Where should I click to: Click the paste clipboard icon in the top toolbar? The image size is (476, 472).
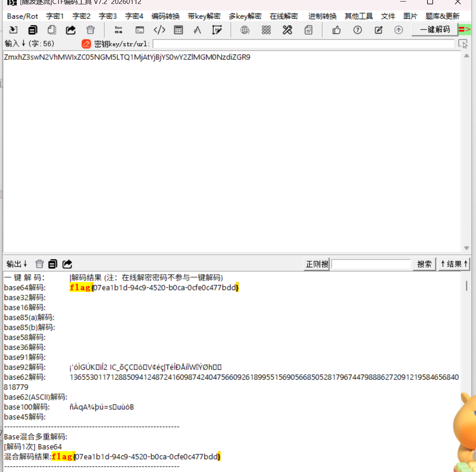pyautogui.click(x=52, y=30)
